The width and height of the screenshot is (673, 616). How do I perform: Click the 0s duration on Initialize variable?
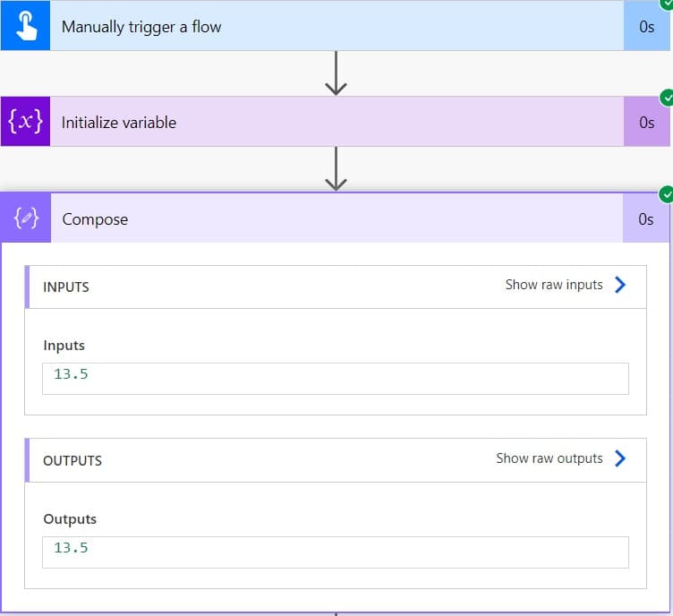[646, 123]
